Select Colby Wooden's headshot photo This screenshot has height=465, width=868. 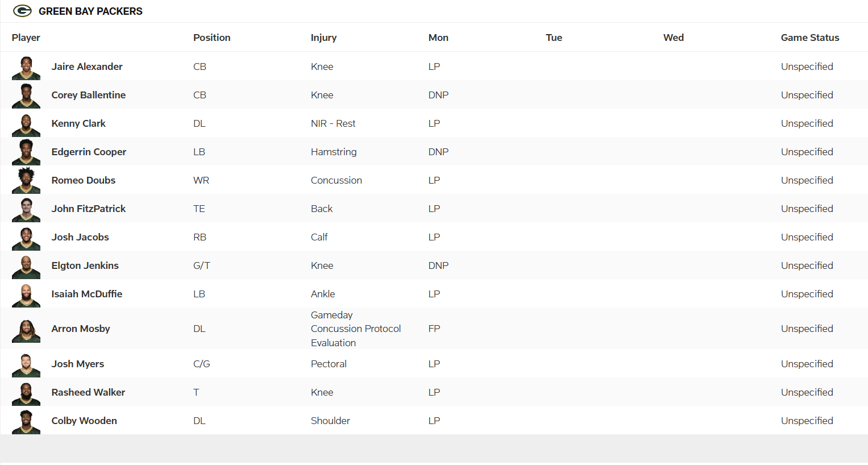point(26,422)
